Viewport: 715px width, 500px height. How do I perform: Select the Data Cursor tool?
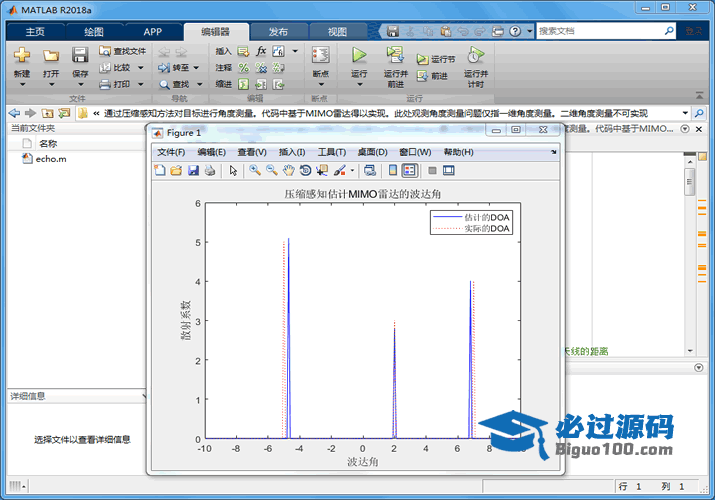pyautogui.click(x=321, y=171)
